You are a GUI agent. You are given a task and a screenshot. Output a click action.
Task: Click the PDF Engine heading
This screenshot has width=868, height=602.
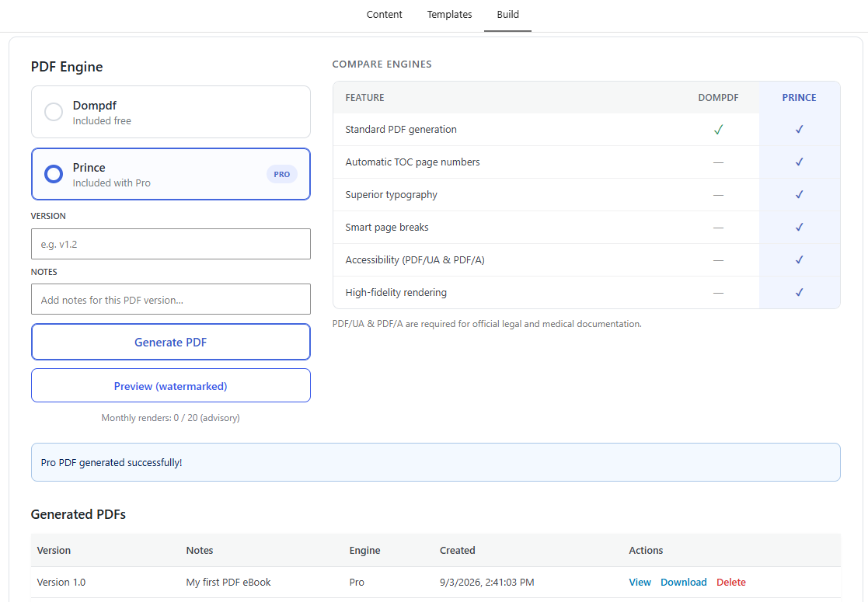[67, 67]
